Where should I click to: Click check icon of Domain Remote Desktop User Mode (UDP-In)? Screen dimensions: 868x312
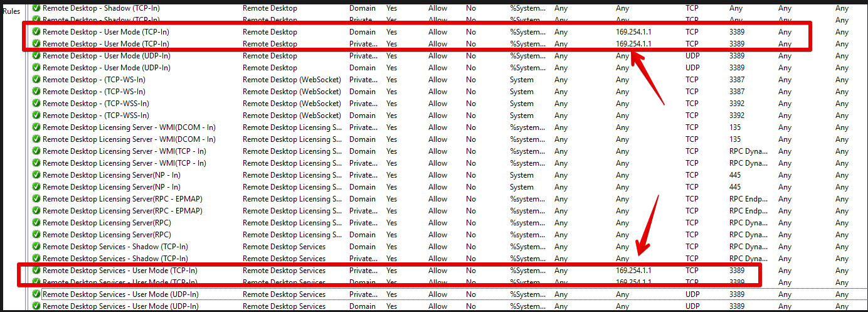(36, 68)
